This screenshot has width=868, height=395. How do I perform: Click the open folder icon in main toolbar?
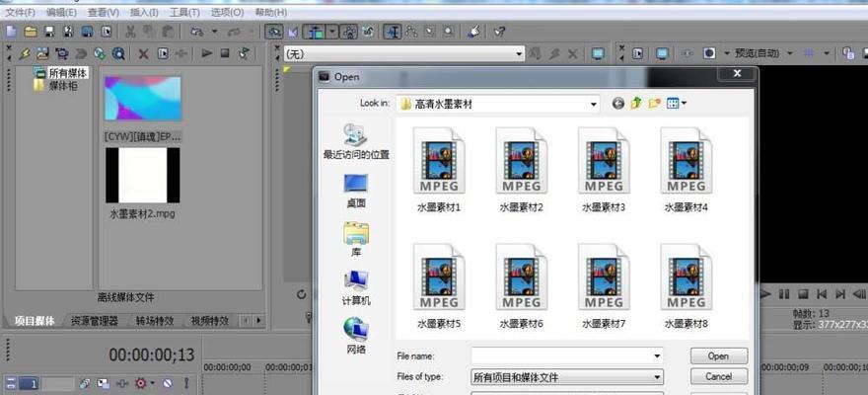click(31, 33)
